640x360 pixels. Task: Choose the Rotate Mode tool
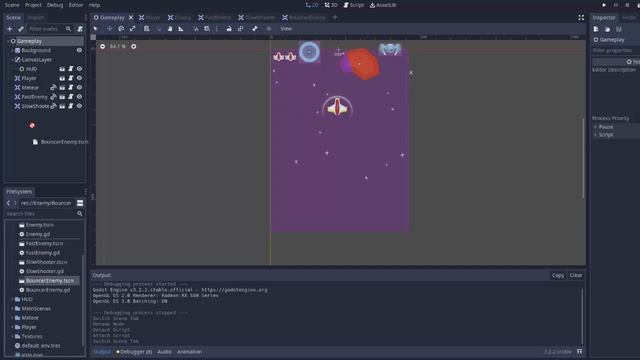point(121,29)
